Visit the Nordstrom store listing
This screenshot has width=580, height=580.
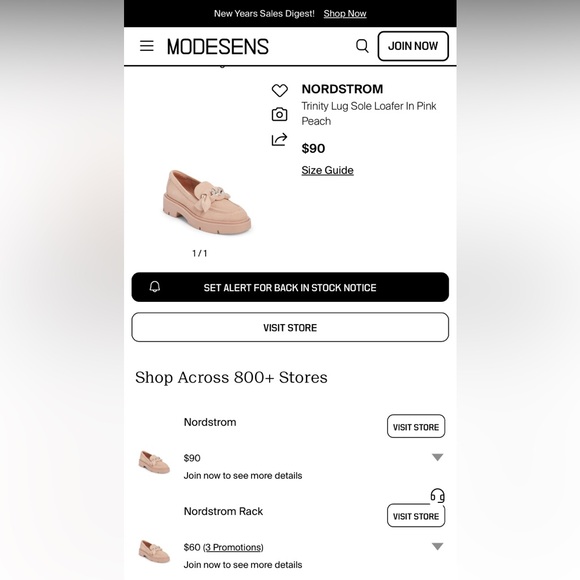pos(416,426)
